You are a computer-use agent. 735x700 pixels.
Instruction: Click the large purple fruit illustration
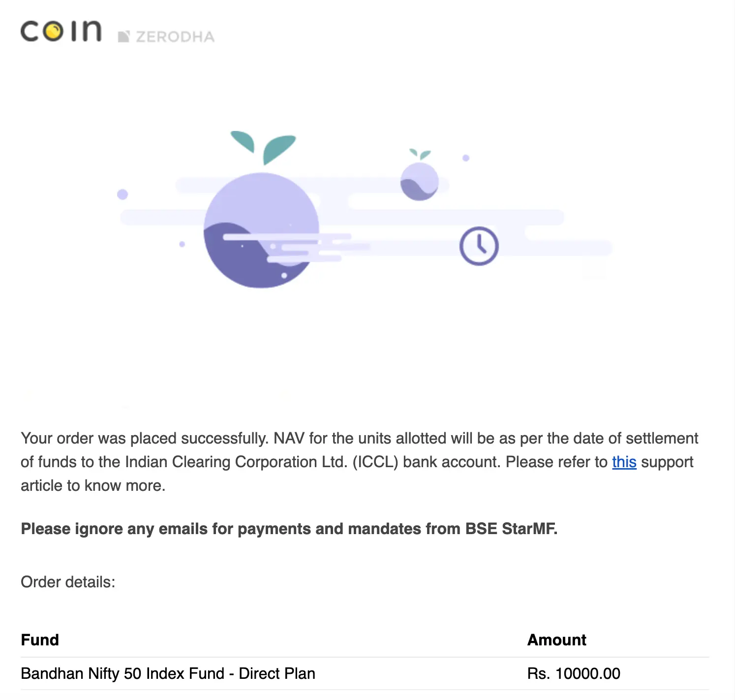pos(261,230)
